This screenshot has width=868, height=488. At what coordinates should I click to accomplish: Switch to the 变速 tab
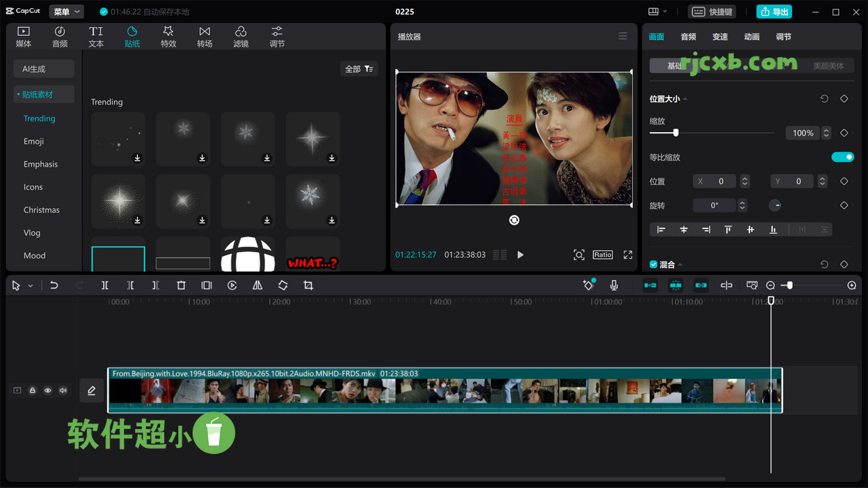coord(719,37)
